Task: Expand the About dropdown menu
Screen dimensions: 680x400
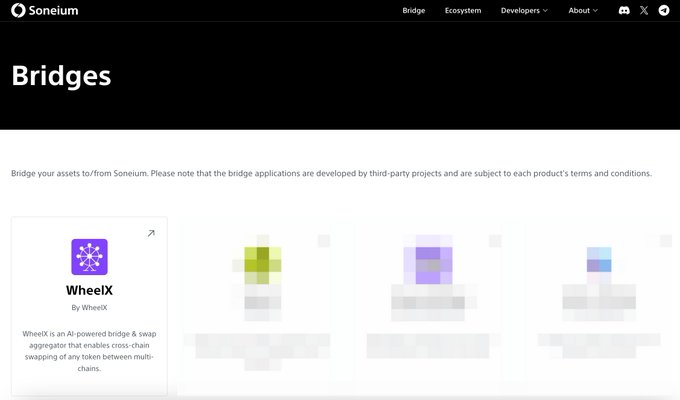Action: pos(583,10)
